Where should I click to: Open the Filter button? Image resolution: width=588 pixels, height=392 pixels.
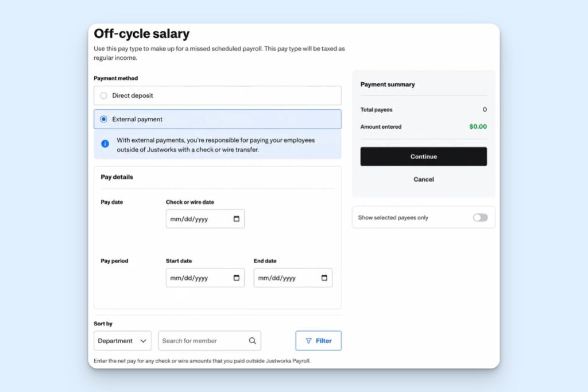click(318, 341)
